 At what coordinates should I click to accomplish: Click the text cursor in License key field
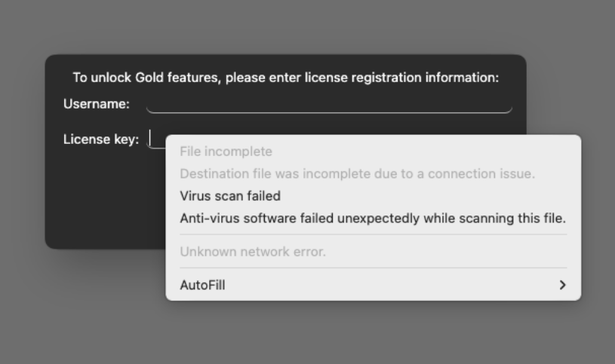[x=150, y=138]
